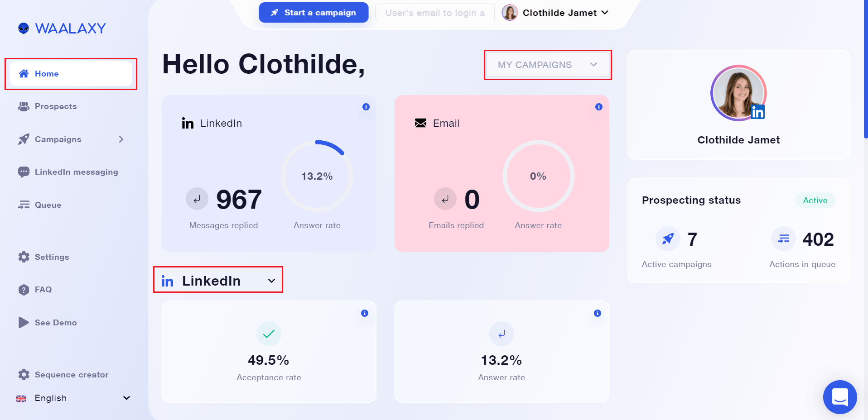
Task: Click the Home house icon in sidebar
Action: pyautogui.click(x=24, y=74)
